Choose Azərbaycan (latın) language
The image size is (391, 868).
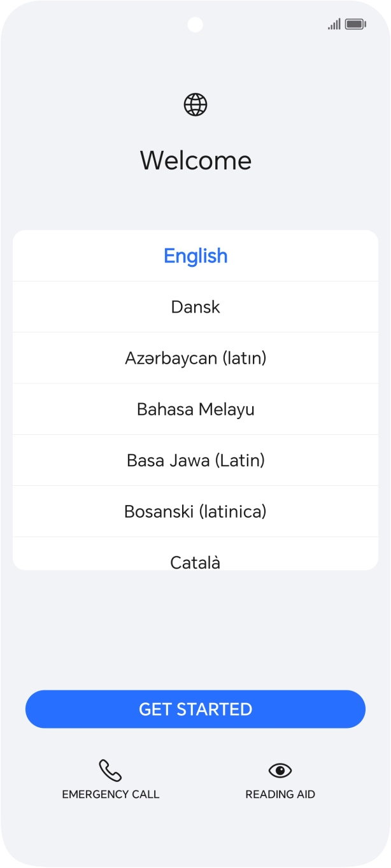[x=195, y=358]
